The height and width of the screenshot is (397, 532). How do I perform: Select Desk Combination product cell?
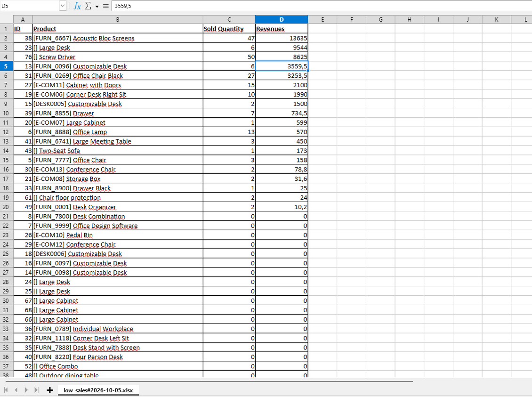point(118,216)
